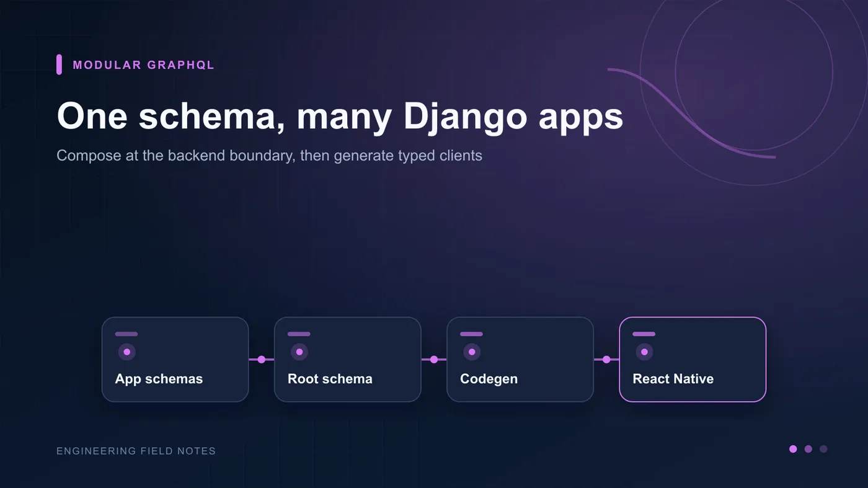Click the dimmest last pagination dot
The height and width of the screenshot is (488, 868).
coord(823,449)
